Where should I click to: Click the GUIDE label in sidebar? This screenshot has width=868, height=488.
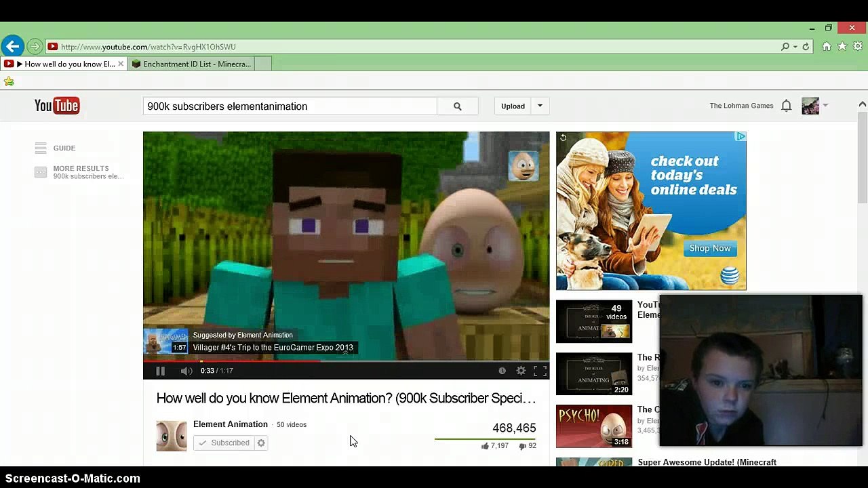tap(64, 148)
